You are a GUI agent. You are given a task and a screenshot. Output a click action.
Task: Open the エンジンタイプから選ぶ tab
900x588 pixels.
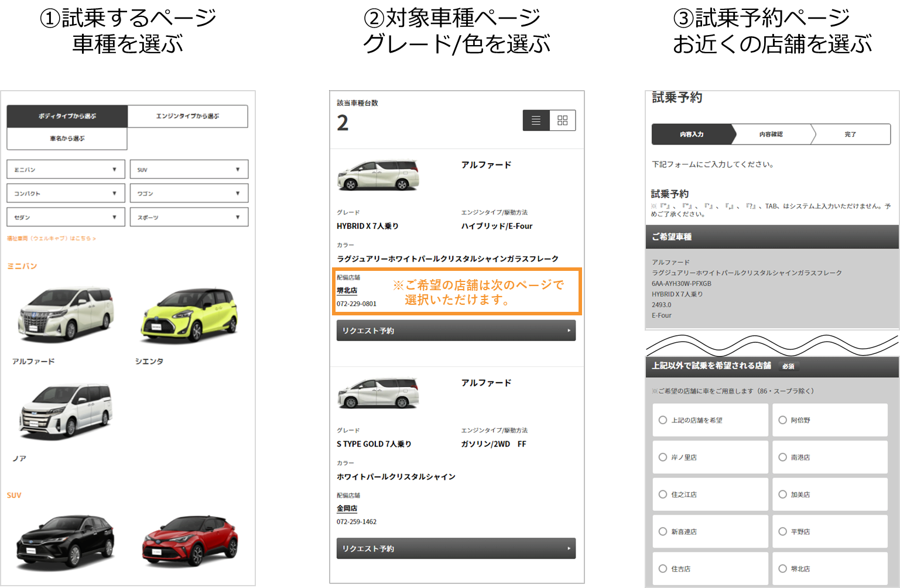point(187,116)
